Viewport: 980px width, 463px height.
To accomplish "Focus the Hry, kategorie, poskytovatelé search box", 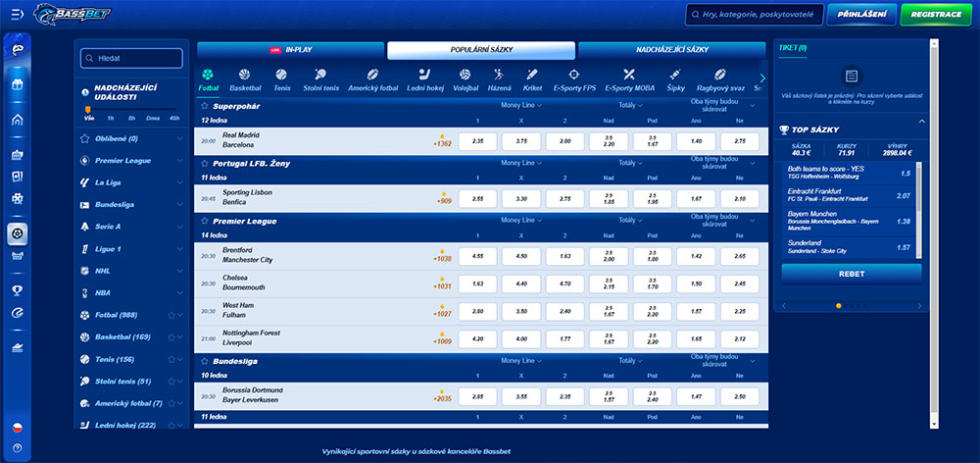I will [x=754, y=15].
